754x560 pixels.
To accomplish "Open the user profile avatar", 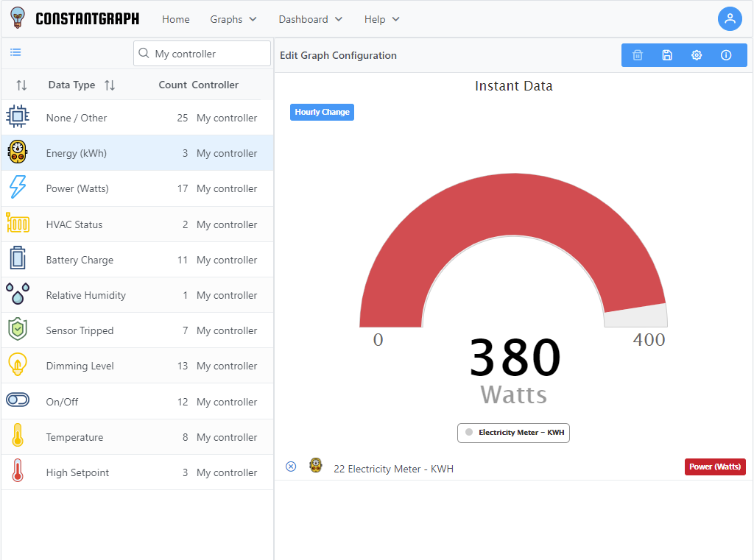I will tap(730, 19).
